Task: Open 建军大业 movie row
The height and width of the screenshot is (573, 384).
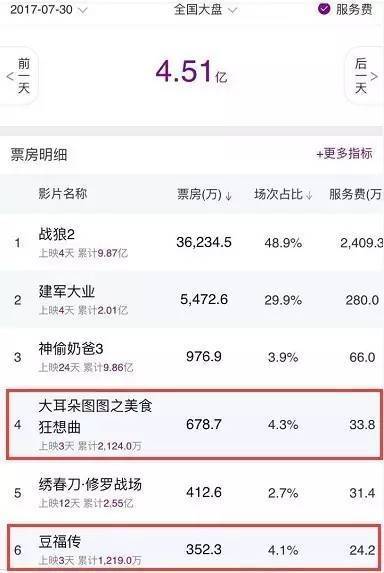Action: pyautogui.click(x=192, y=300)
